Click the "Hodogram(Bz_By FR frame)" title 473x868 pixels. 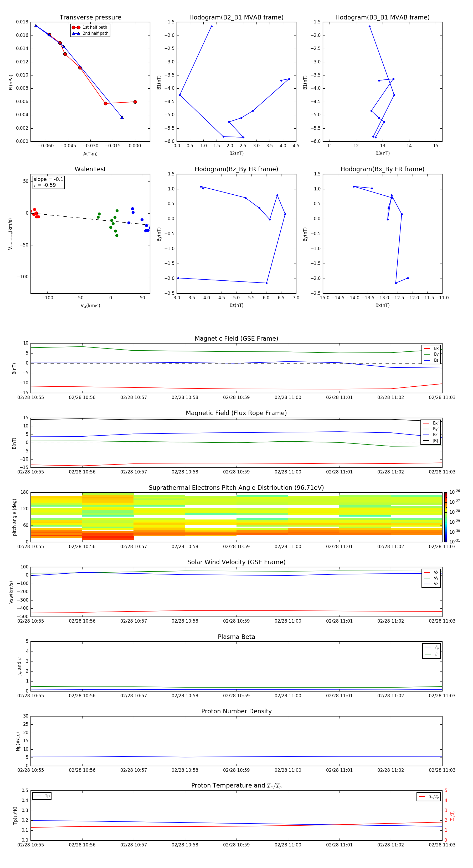click(236, 169)
